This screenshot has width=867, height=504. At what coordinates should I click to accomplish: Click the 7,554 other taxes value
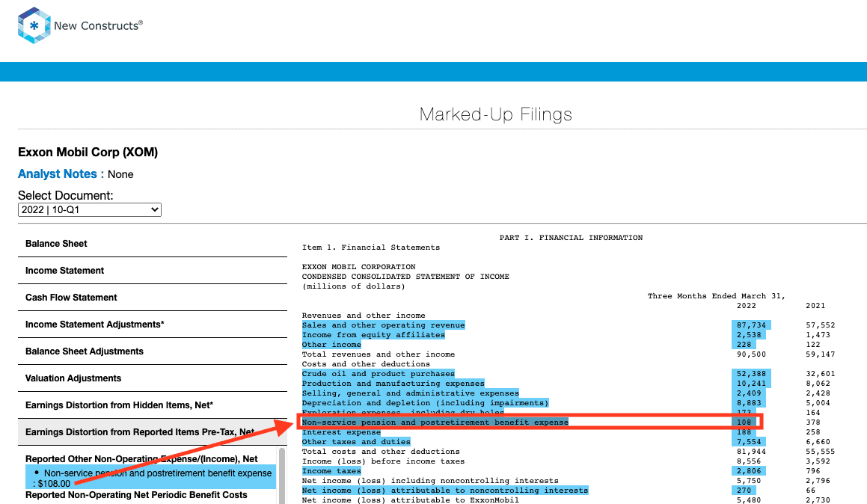749,441
